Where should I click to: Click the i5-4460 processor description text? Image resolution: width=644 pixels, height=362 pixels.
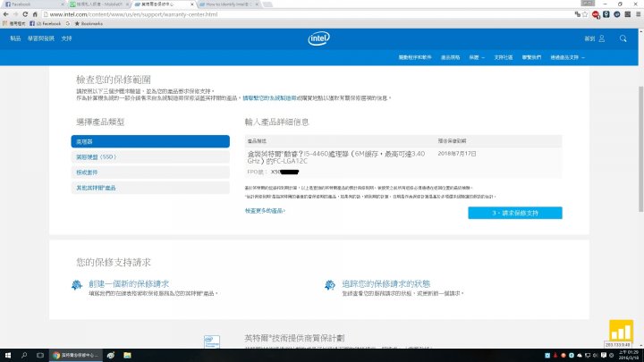336,157
